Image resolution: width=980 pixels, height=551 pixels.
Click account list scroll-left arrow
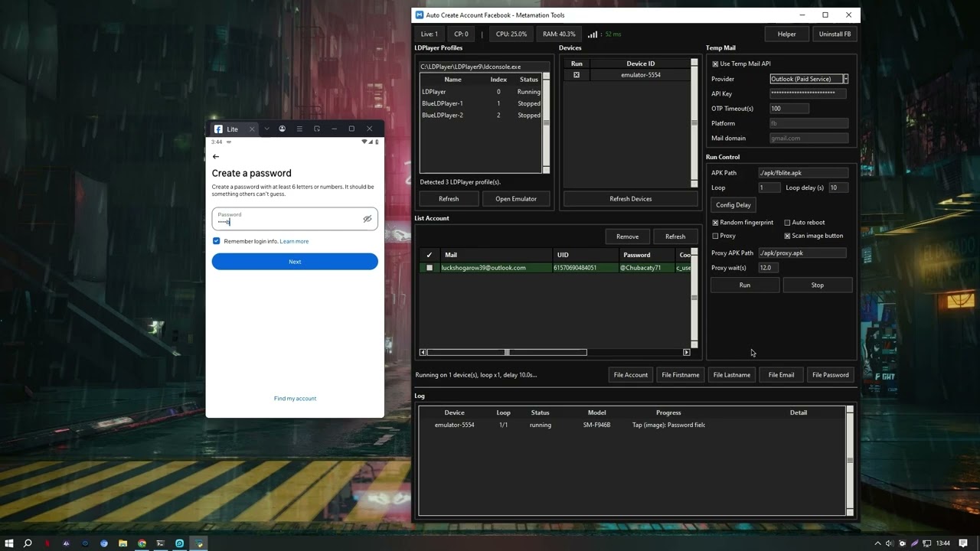[423, 352]
